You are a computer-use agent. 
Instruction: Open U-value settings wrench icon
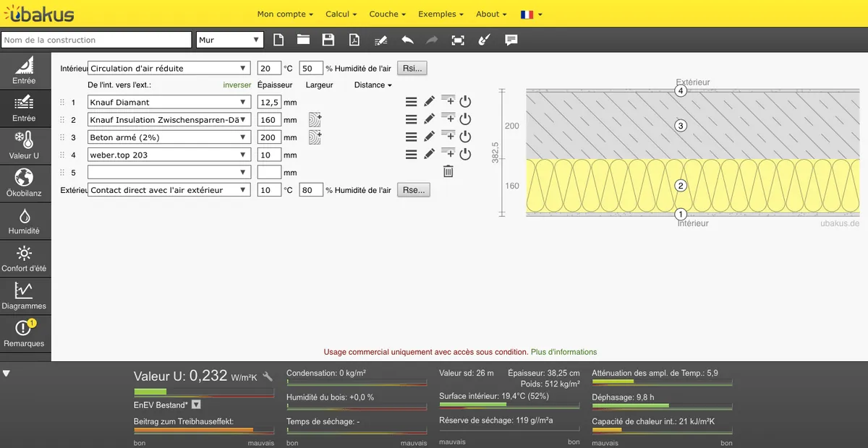tap(268, 376)
